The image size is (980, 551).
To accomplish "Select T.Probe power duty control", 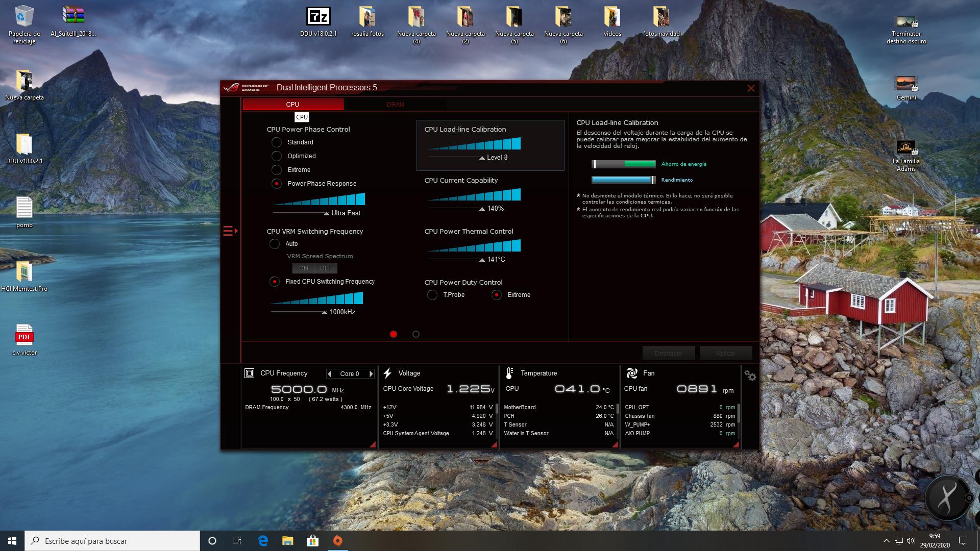I will pyautogui.click(x=432, y=295).
